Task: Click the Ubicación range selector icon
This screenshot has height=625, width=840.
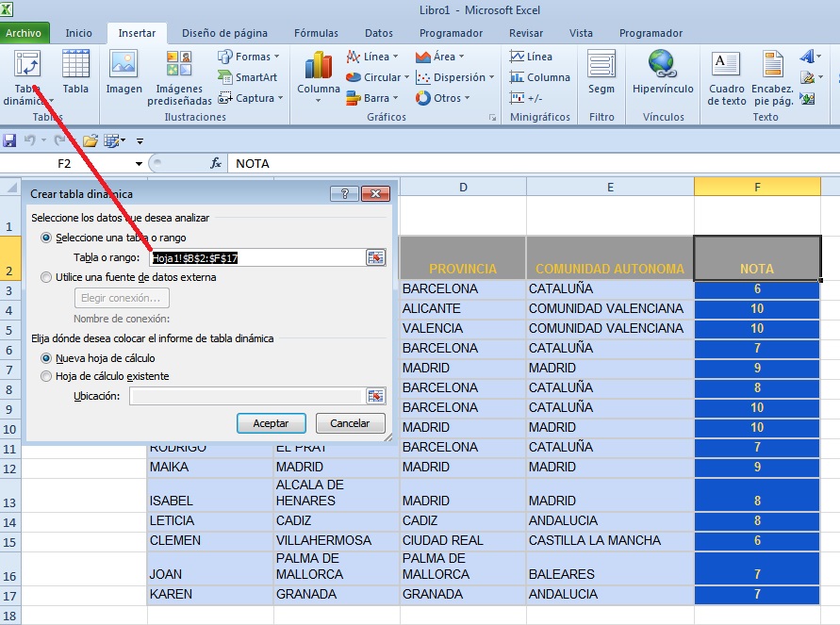Action: [375, 396]
